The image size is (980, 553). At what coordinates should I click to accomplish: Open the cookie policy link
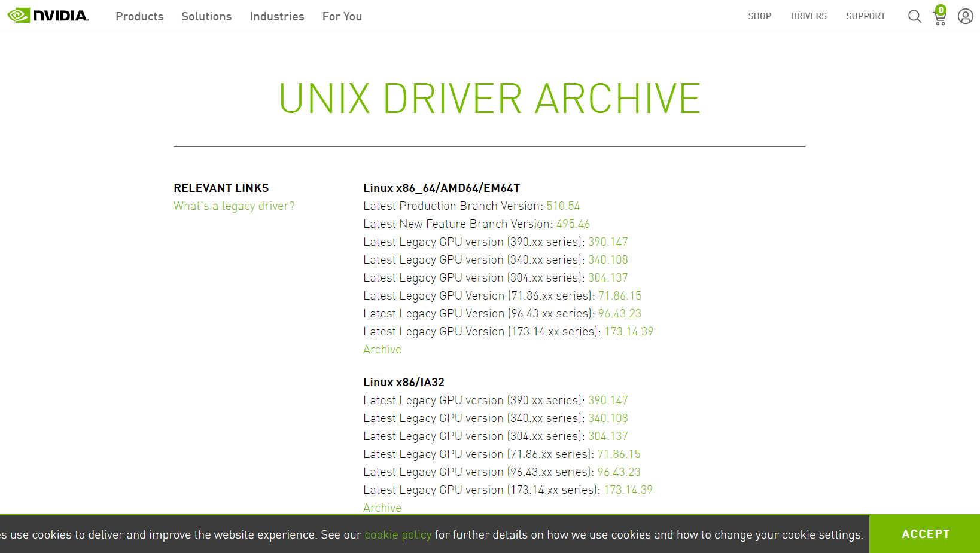click(x=398, y=535)
